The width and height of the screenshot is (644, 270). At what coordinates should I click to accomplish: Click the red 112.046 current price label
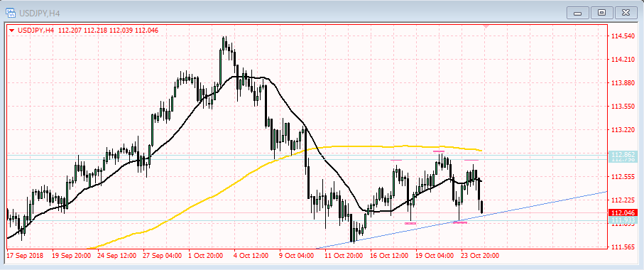[x=623, y=213]
